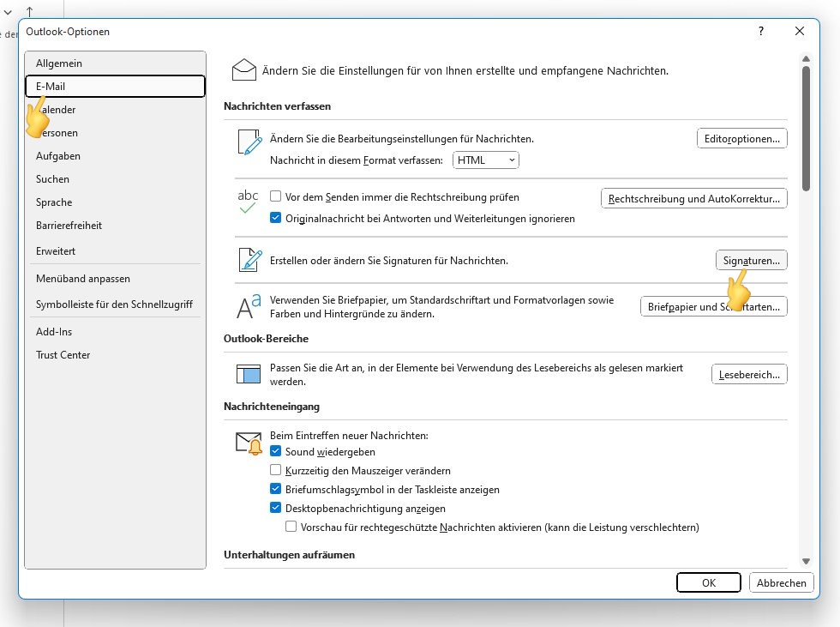Click the envelope with bell icon
Screen dimensions: 840x627
(249, 443)
